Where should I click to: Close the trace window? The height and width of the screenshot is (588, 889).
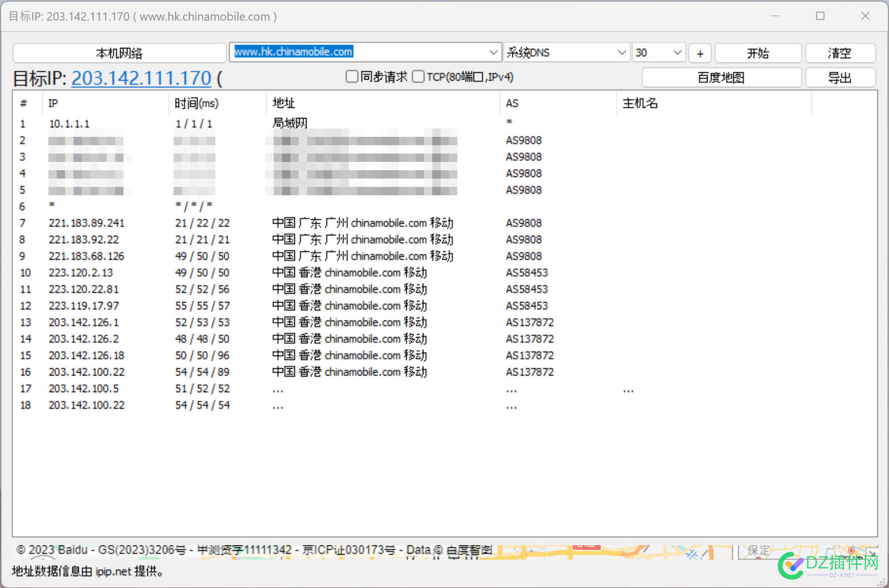865,16
